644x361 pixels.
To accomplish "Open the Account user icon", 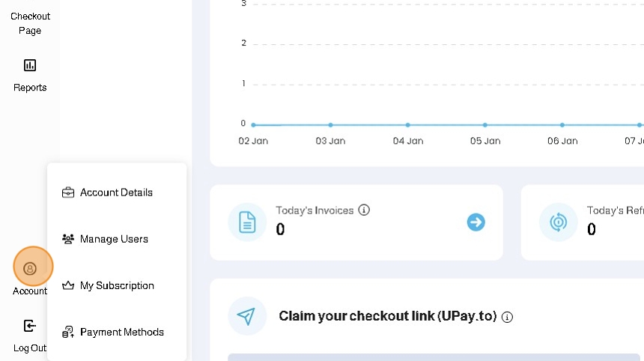I will (x=30, y=268).
